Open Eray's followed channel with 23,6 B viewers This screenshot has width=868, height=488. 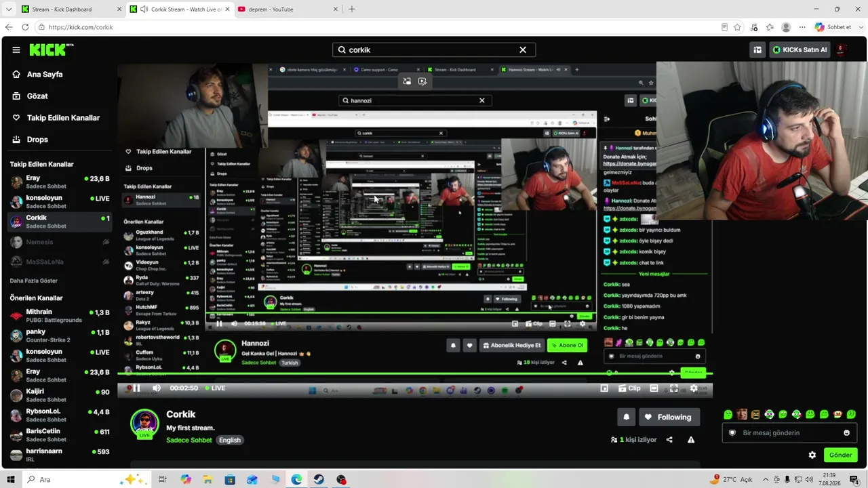60,182
